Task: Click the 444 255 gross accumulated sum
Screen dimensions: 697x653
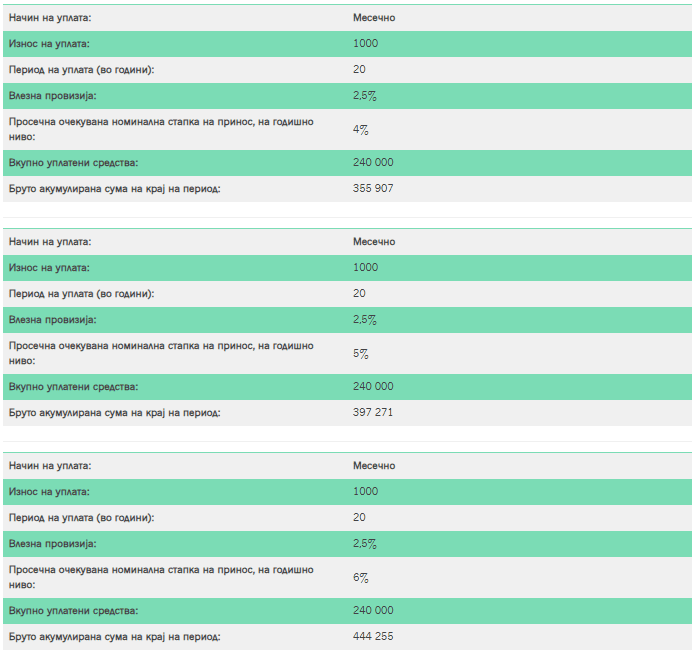Action: coord(373,636)
